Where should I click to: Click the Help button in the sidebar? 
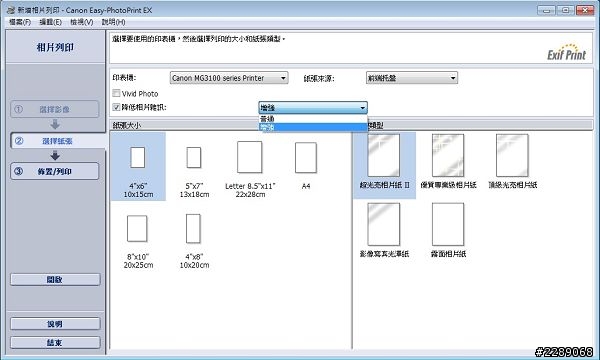click(55, 324)
